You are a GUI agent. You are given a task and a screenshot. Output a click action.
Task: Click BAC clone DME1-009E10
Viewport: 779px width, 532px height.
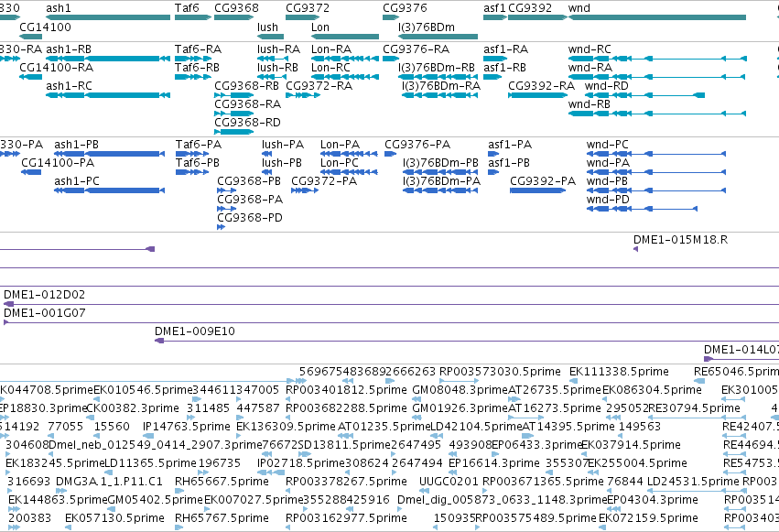467,342
